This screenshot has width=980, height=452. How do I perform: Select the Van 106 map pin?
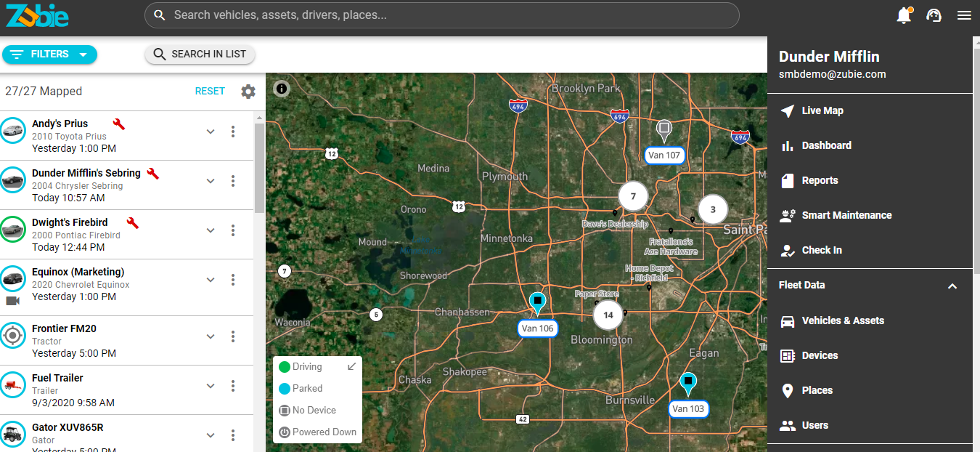pyautogui.click(x=537, y=303)
